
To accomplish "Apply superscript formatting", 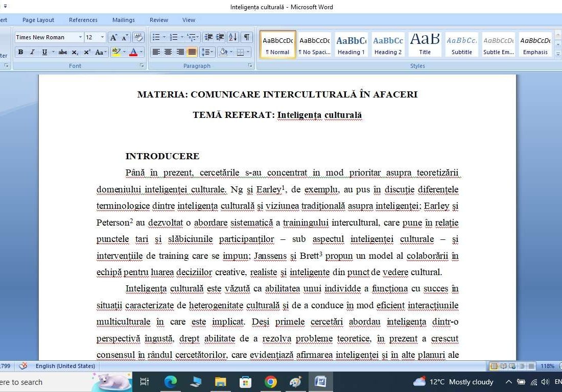I will 86,52.
